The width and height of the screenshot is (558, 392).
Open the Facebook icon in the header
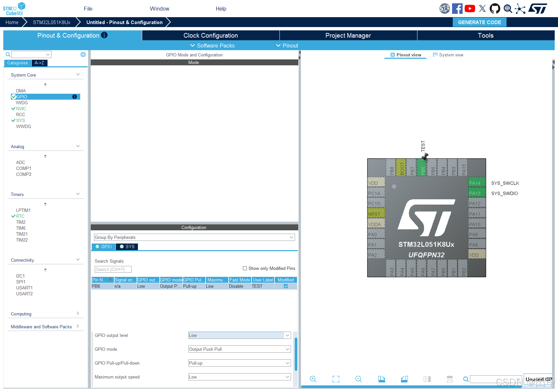(x=457, y=9)
